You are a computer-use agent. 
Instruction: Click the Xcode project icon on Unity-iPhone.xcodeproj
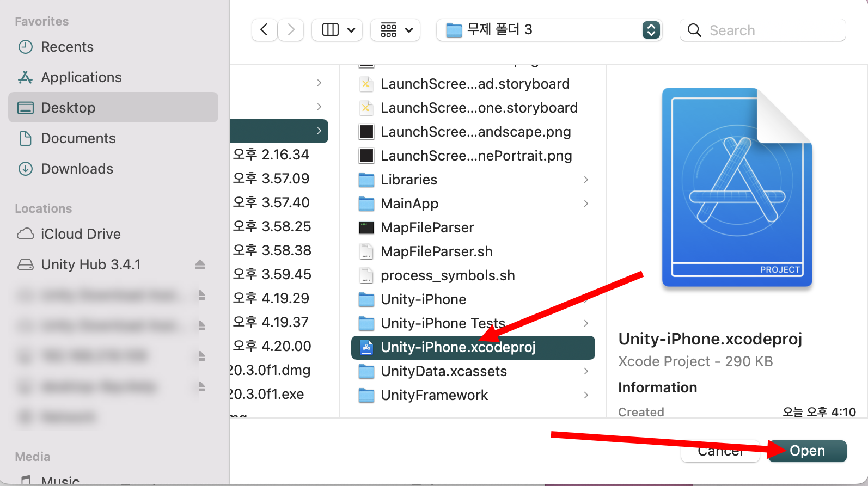click(x=366, y=347)
